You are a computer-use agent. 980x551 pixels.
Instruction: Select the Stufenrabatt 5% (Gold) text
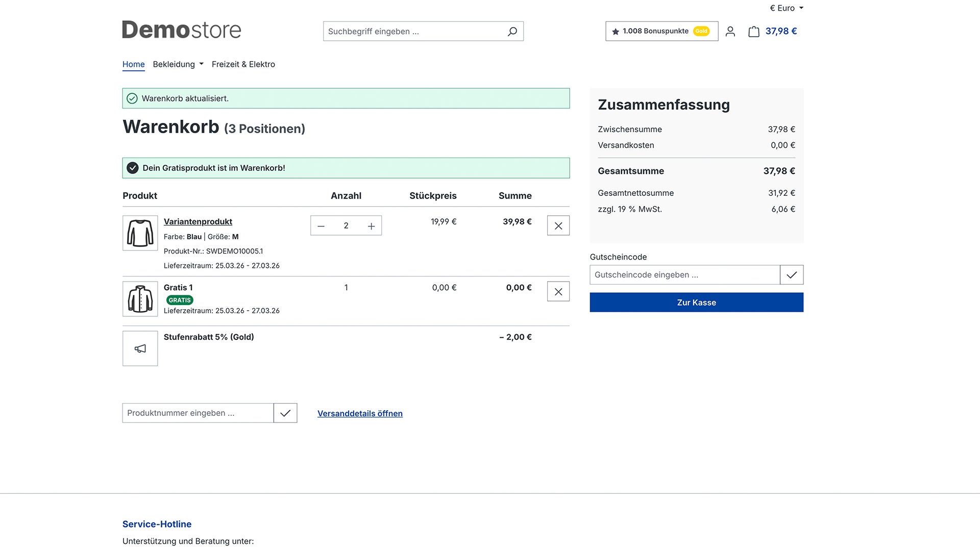point(209,337)
